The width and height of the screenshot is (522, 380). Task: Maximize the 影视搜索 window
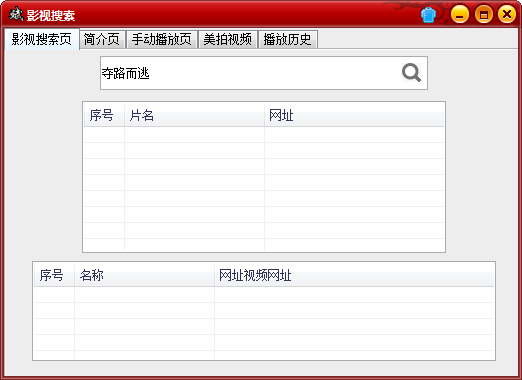click(x=484, y=14)
